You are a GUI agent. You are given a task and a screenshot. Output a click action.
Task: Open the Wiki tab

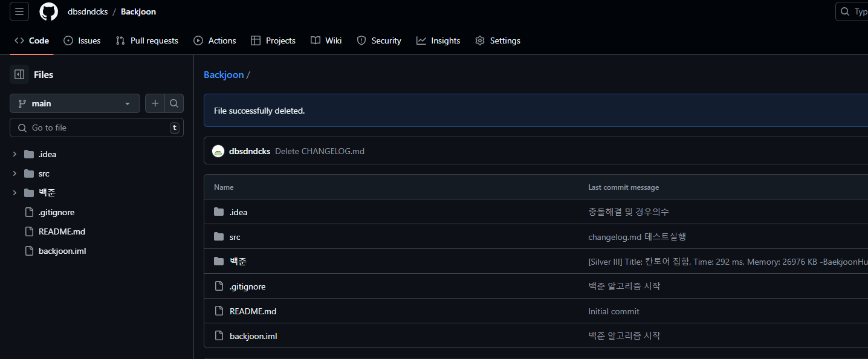point(326,40)
